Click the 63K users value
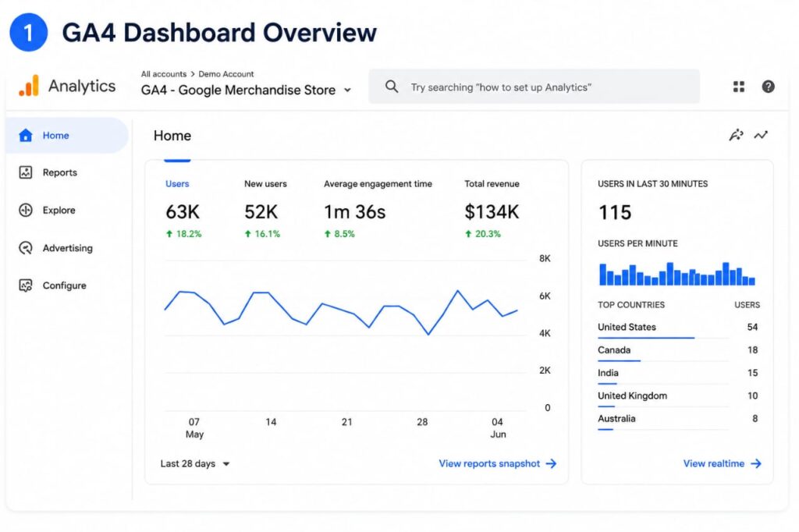This screenshot has height=532, width=799. click(183, 211)
